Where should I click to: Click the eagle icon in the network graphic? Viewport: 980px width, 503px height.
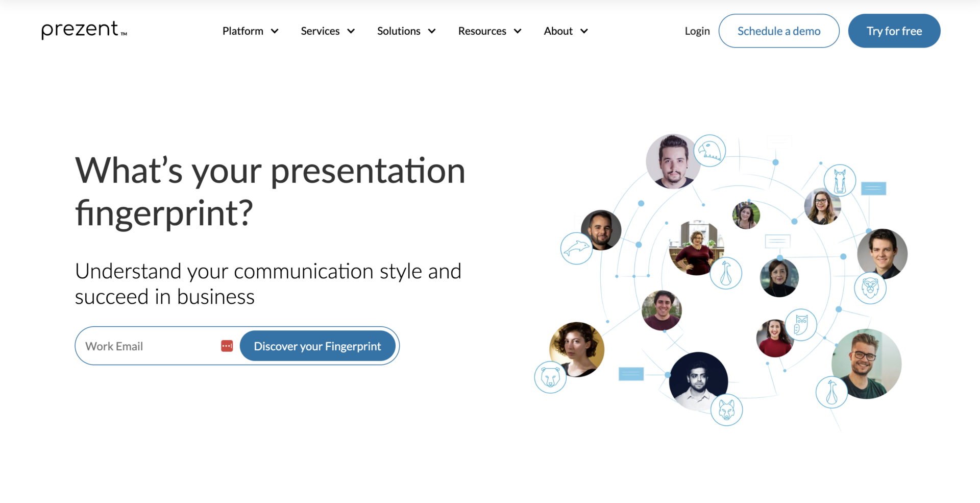click(x=709, y=151)
